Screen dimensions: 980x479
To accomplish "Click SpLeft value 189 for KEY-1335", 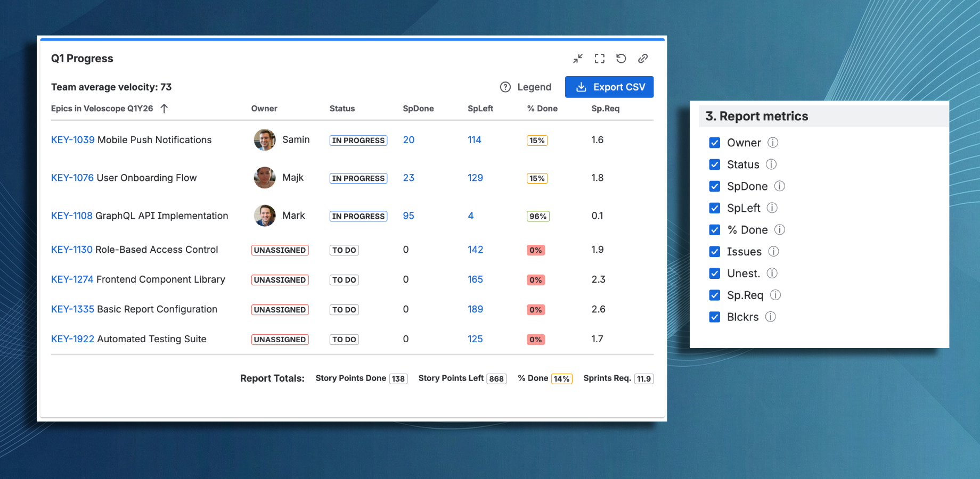I will tap(475, 309).
